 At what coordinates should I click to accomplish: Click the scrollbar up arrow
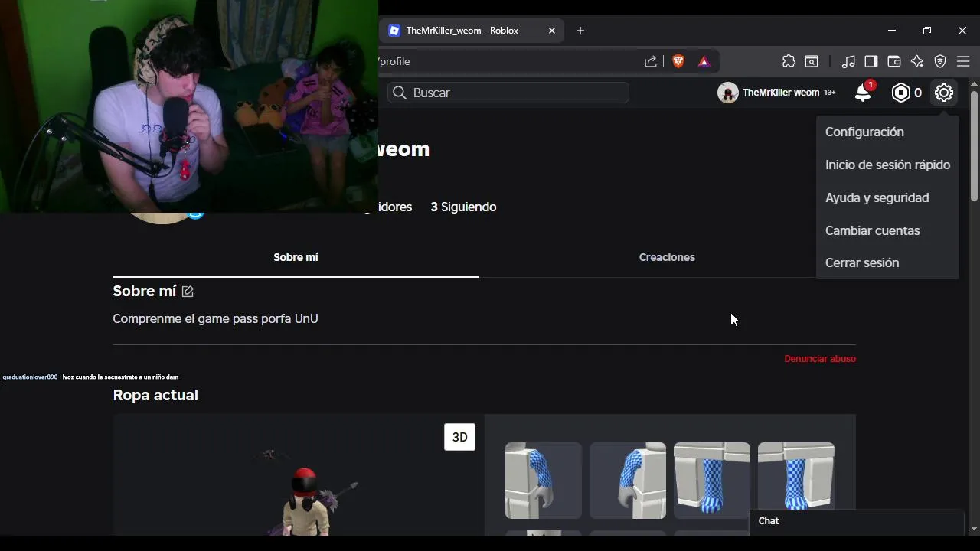point(974,83)
